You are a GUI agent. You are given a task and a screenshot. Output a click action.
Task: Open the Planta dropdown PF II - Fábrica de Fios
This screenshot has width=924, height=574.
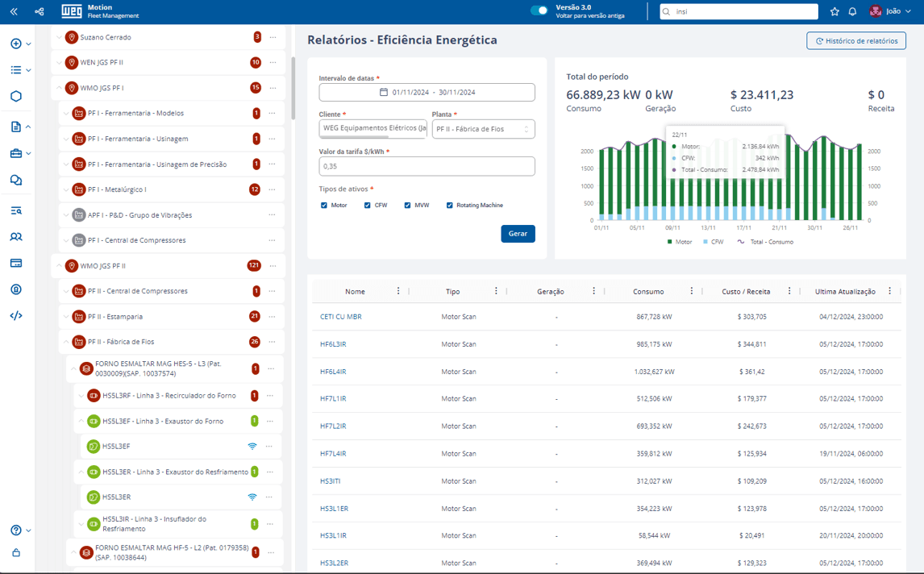coord(483,129)
